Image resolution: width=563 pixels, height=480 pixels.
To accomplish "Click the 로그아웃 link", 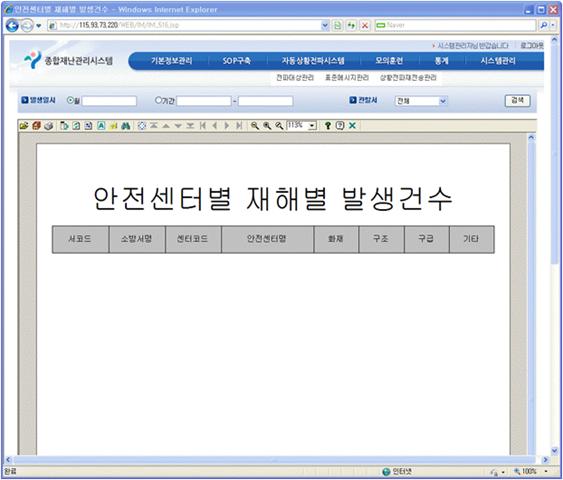I will 532,46.
